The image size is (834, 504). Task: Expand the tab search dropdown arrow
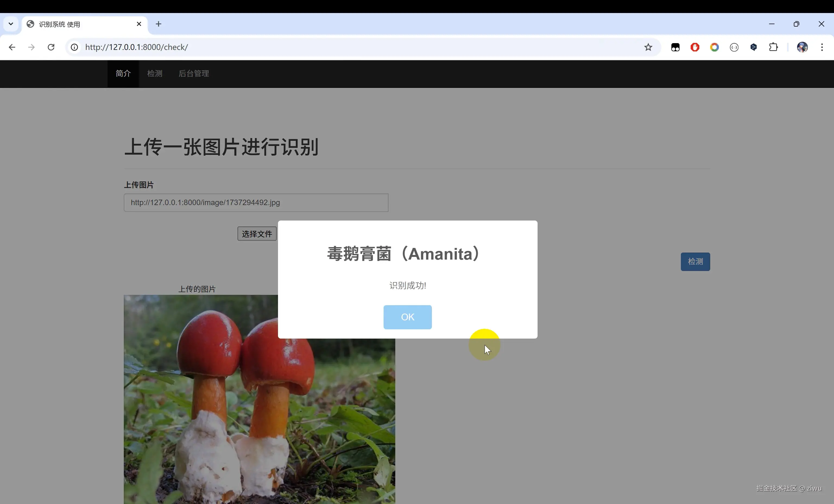click(11, 24)
